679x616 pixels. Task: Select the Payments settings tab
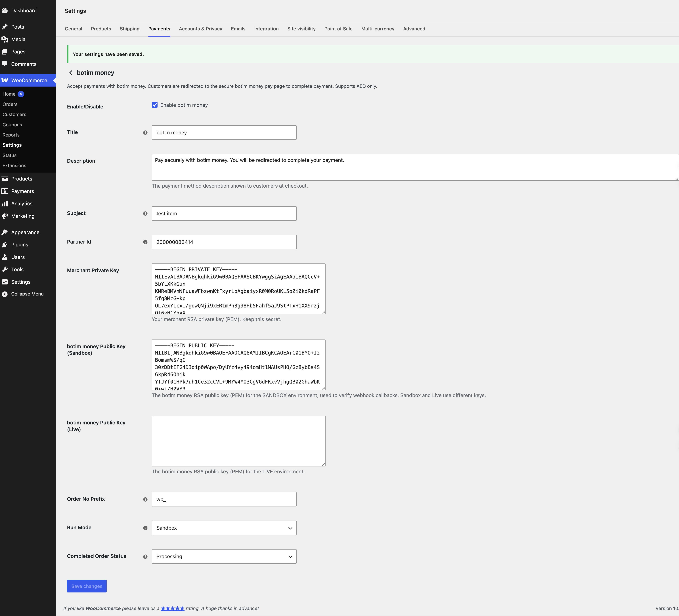click(x=159, y=29)
